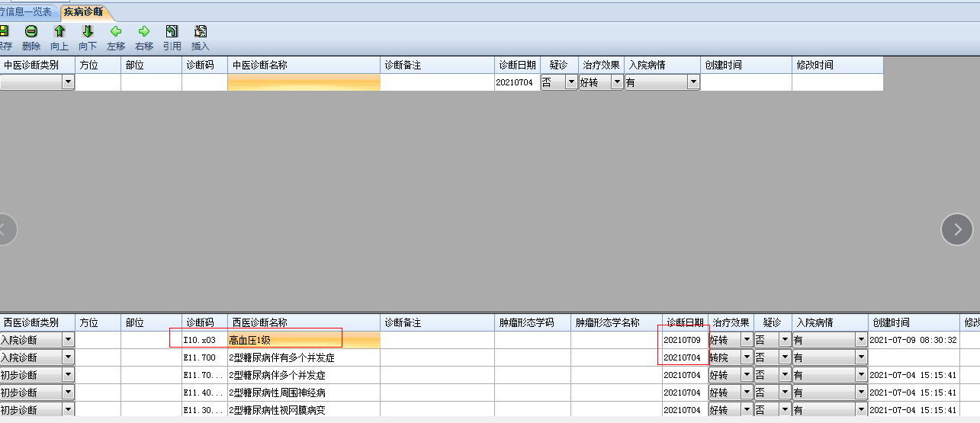980x423 pixels.
Task: Click the 中医 诊断备注 empty cell
Action: 437,82
